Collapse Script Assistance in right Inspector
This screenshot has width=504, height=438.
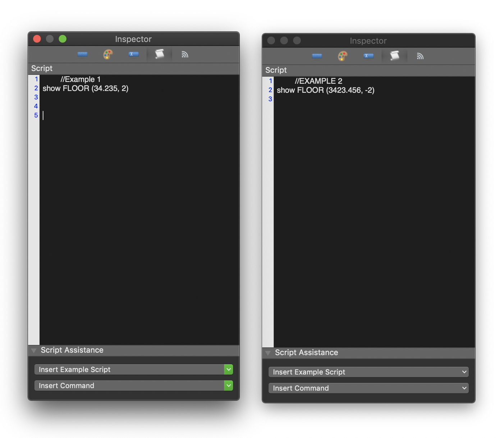(268, 353)
